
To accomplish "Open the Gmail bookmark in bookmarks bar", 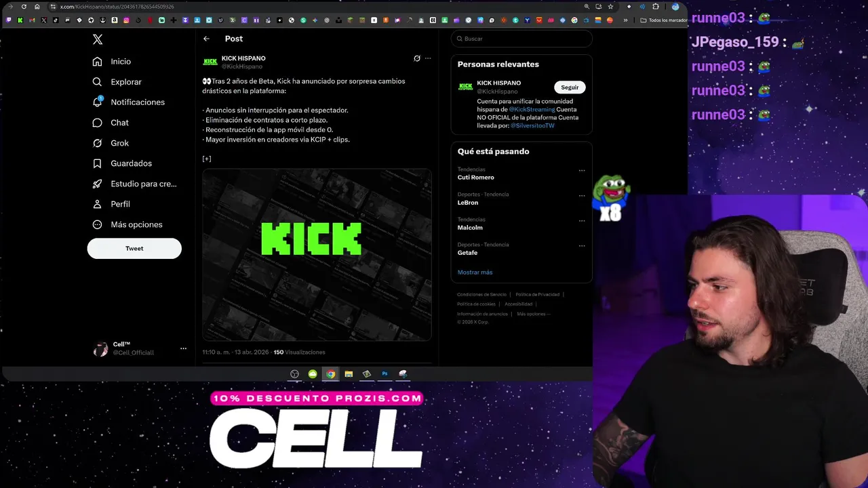I will click(32, 20).
